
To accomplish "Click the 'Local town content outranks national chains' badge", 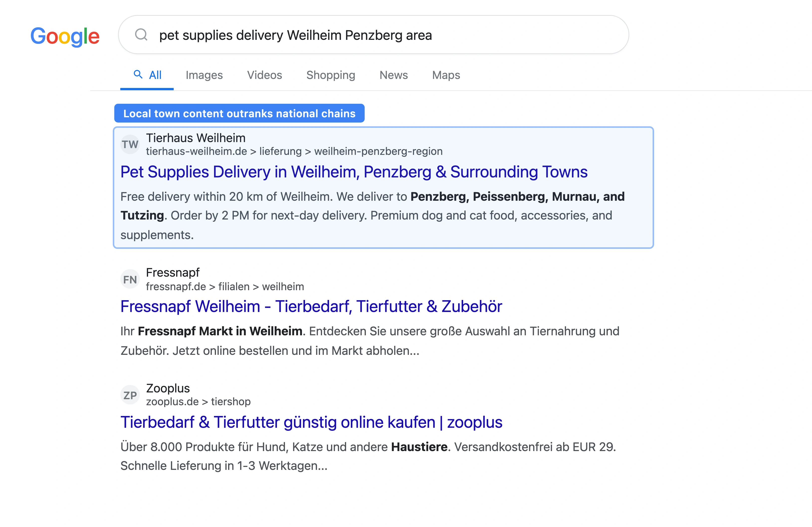I will (x=239, y=113).
